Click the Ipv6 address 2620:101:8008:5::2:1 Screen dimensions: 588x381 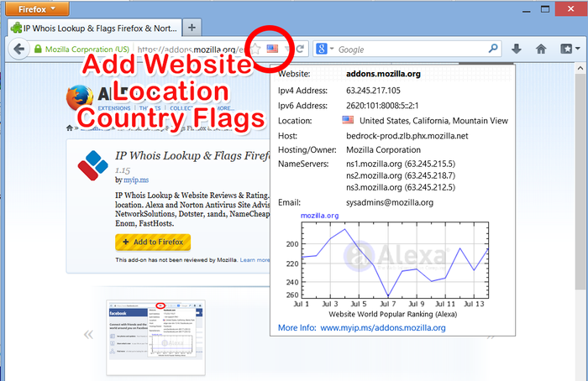(382, 106)
